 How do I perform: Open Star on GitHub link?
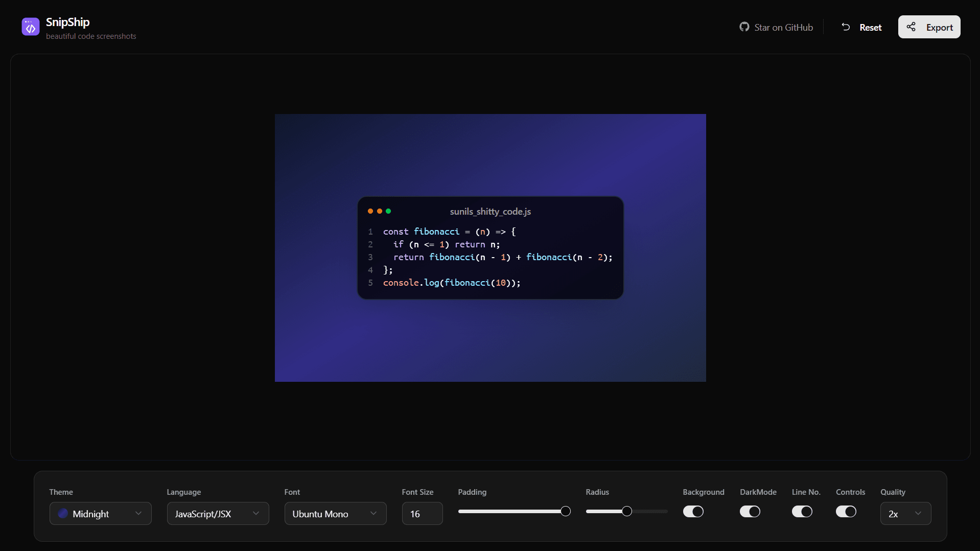(x=776, y=27)
